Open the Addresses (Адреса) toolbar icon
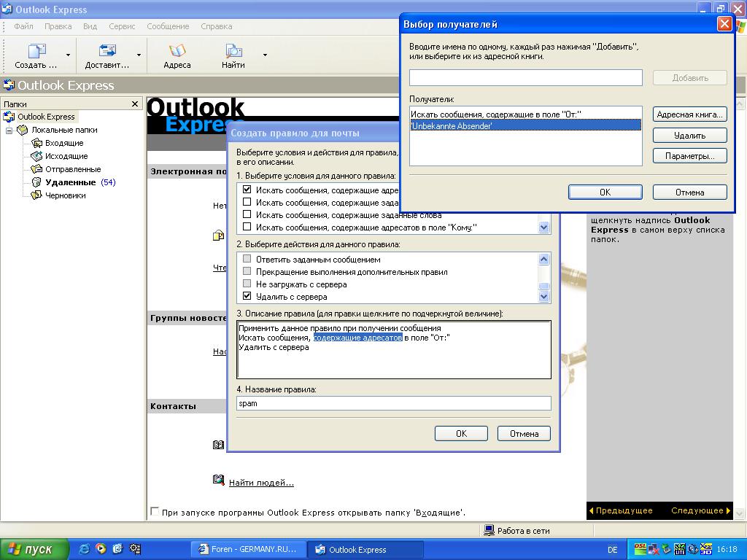747x560 pixels. pyautogui.click(x=177, y=50)
